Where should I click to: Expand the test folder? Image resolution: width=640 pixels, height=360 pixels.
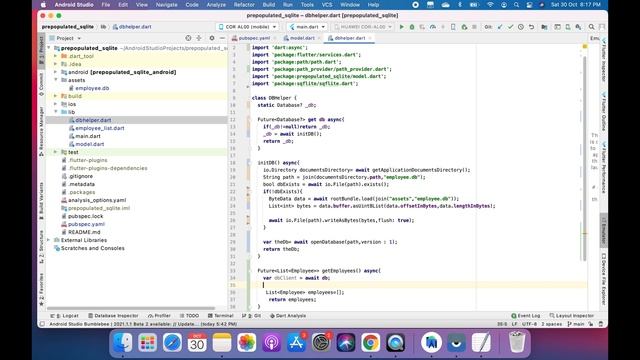click(x=56, y=152)
